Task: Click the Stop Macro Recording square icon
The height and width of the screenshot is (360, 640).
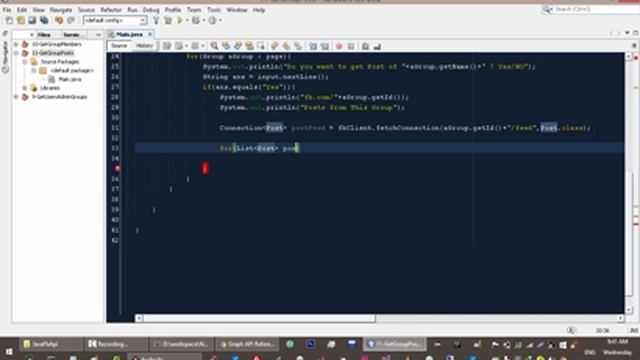Action: tap(351, 46)
